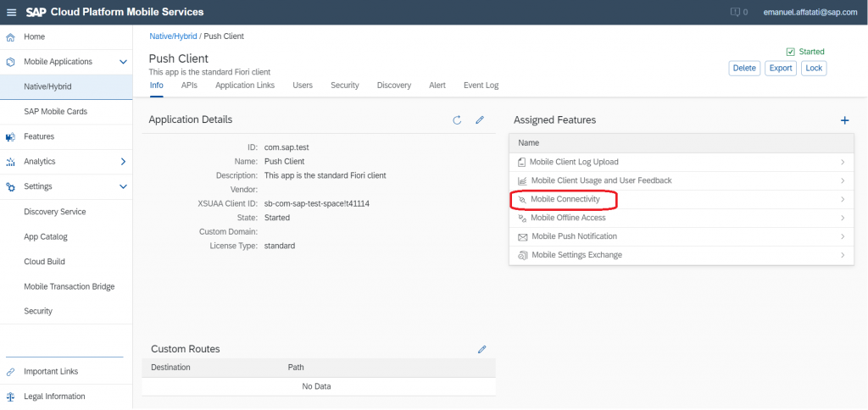
Task: Open Mobile Transaction Bridge in sidebar
Action: click(x=66, y=286)
